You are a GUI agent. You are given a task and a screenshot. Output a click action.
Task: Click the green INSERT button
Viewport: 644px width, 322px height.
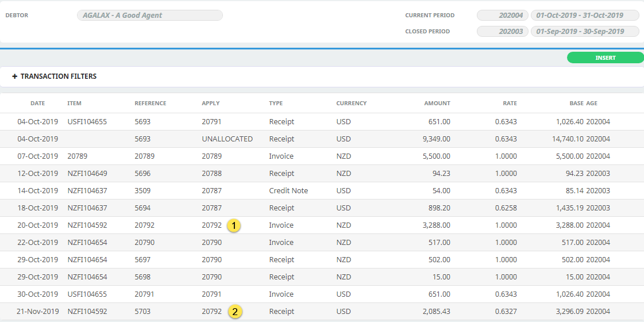tap(606, 57)
